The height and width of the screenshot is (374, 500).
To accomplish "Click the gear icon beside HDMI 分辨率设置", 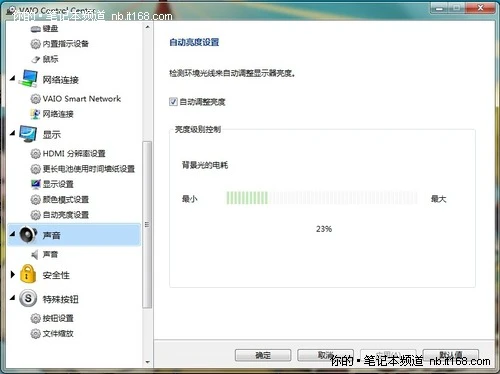I will click(x=36, y=154).
